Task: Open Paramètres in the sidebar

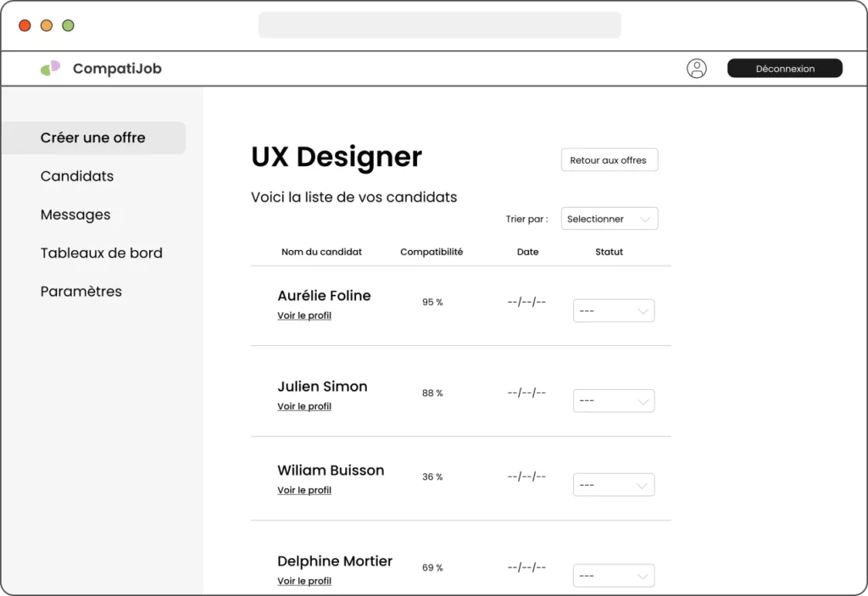Action: tap(81, 292)
